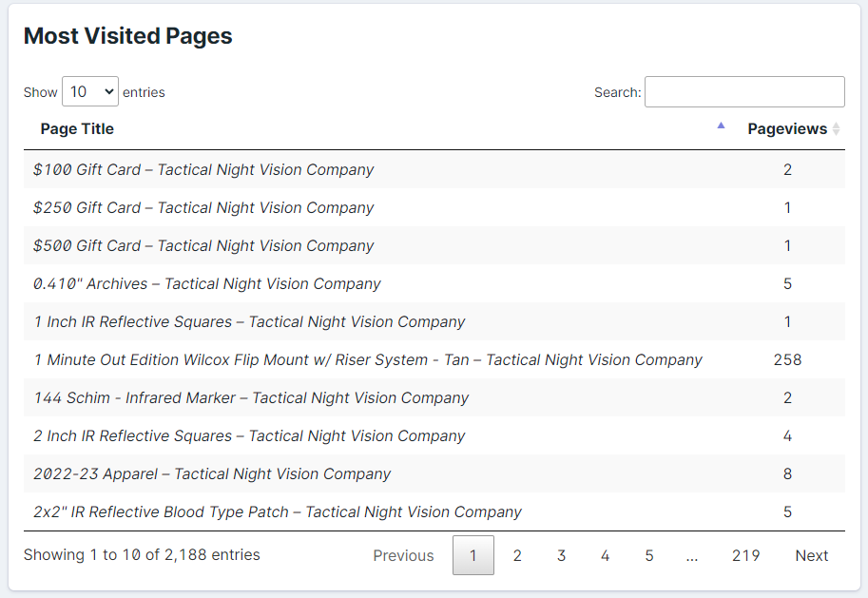This screenshot has width=868, height=598.
Task: Click into the Search input field
Action: tap(744, 91)
